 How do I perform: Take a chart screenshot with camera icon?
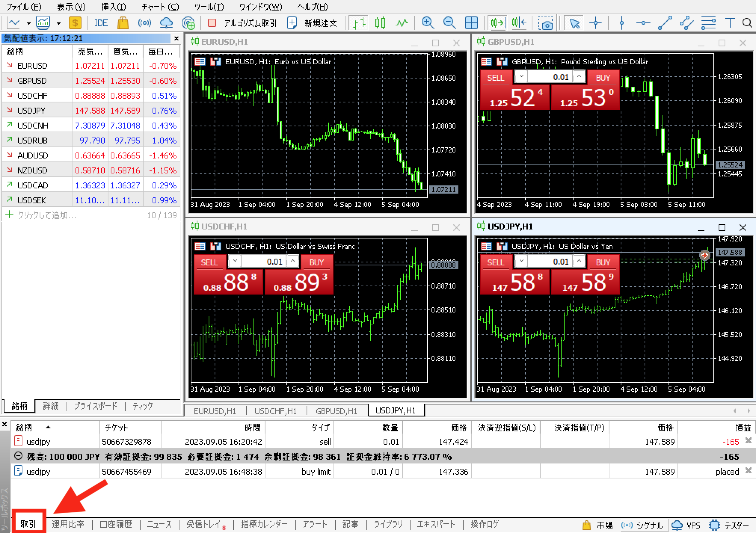tap(546, 23)
